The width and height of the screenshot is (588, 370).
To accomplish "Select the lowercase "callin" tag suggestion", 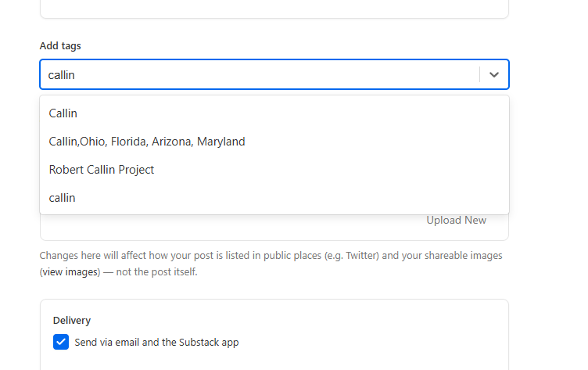I will click(63, 198).
